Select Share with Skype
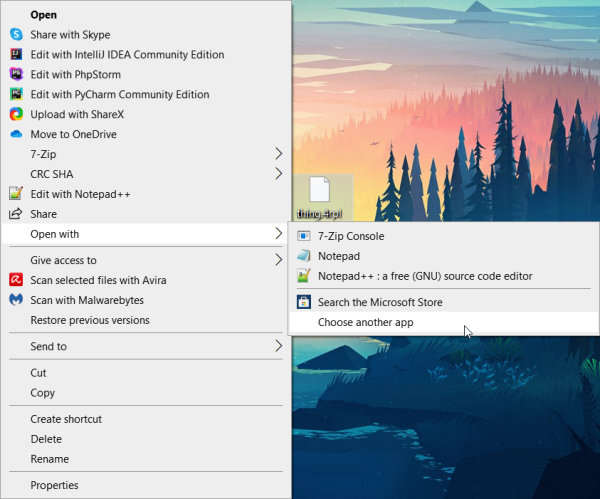The image size is (600, 499). point(146,34)
